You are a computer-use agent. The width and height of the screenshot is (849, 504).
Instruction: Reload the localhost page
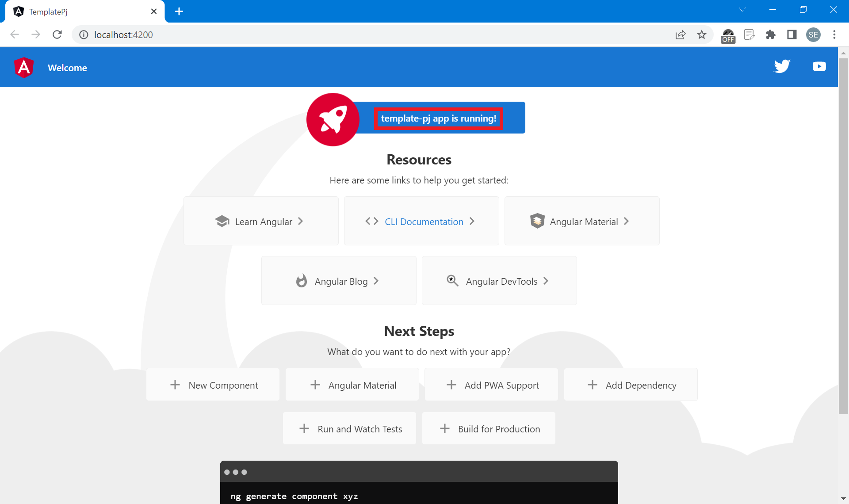[x=57, y=34]
